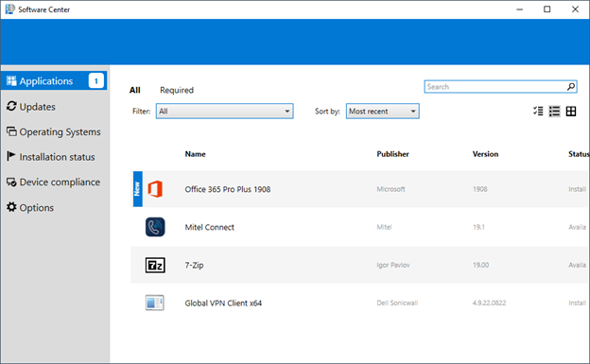590x364 pixels.
Task: Click the Options gear icon
Action: click(11, 207)
